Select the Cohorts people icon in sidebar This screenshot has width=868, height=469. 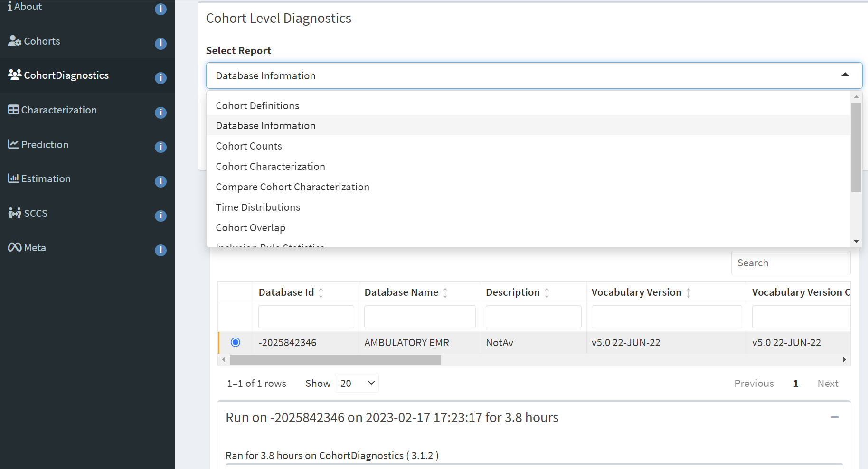coord(13,41)
